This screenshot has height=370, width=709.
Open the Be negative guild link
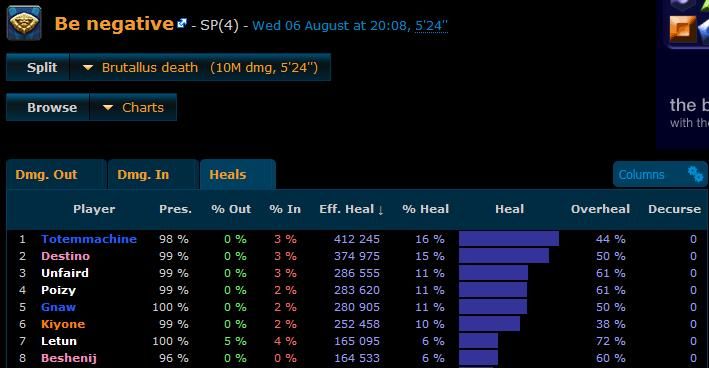[114, 24]
